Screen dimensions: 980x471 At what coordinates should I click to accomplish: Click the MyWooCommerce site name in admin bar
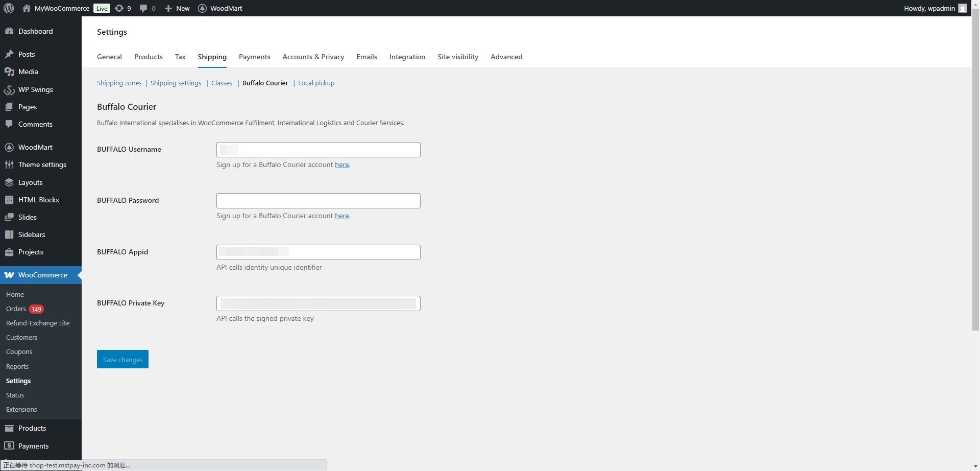(x=62, y=8)
